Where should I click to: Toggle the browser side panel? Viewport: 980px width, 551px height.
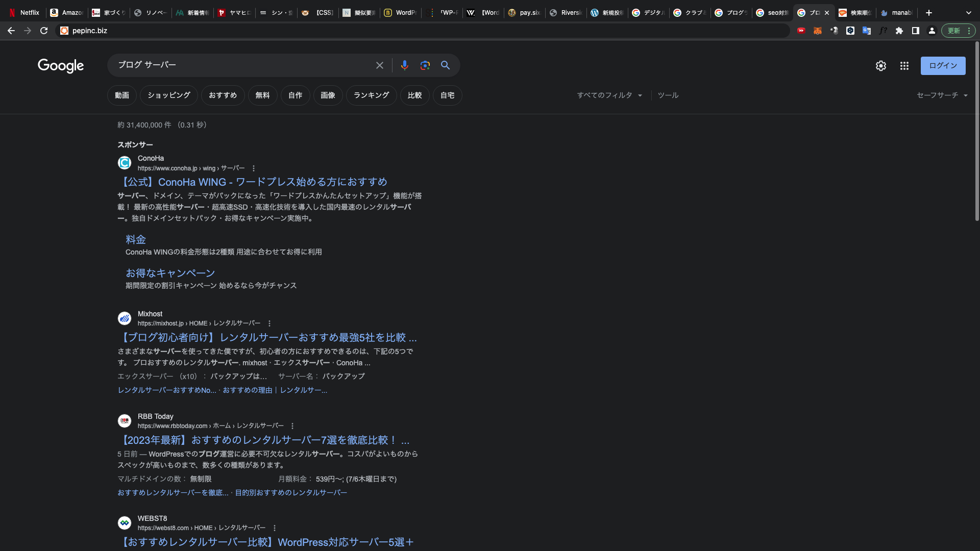916,31
